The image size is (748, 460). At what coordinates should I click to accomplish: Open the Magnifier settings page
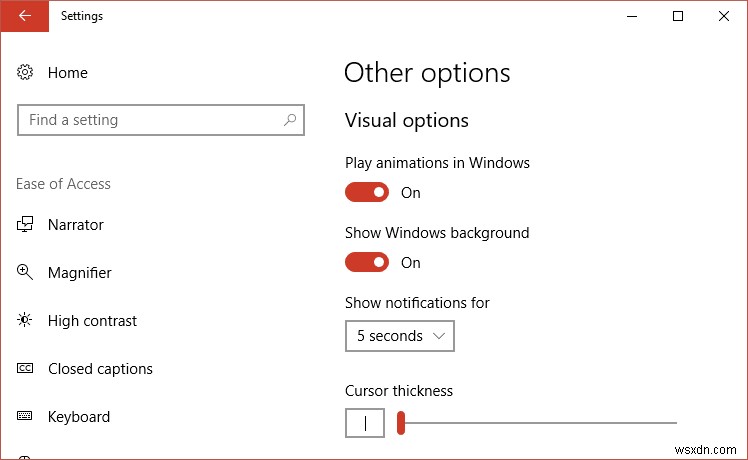pos(80,273)
